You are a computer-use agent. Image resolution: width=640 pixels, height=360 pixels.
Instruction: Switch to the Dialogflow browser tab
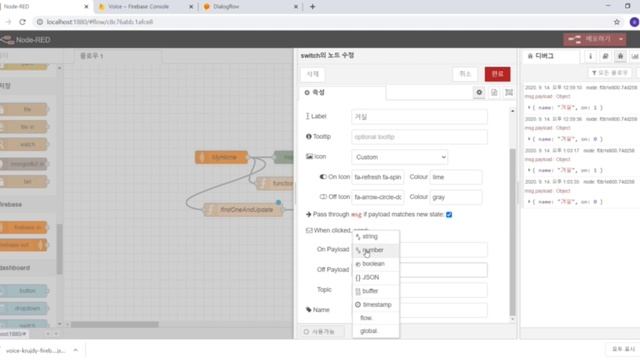tap(251, 7)
